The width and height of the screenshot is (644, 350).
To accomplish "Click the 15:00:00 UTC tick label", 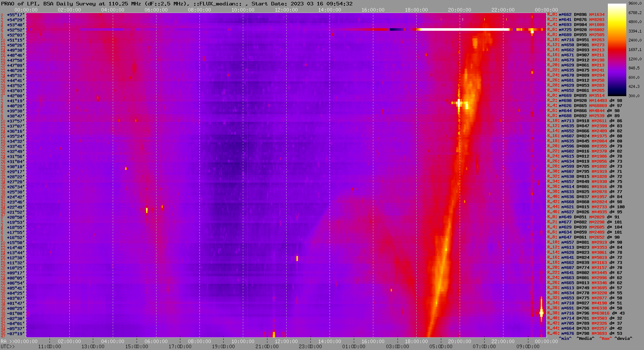I will click(x=136, y=346).
